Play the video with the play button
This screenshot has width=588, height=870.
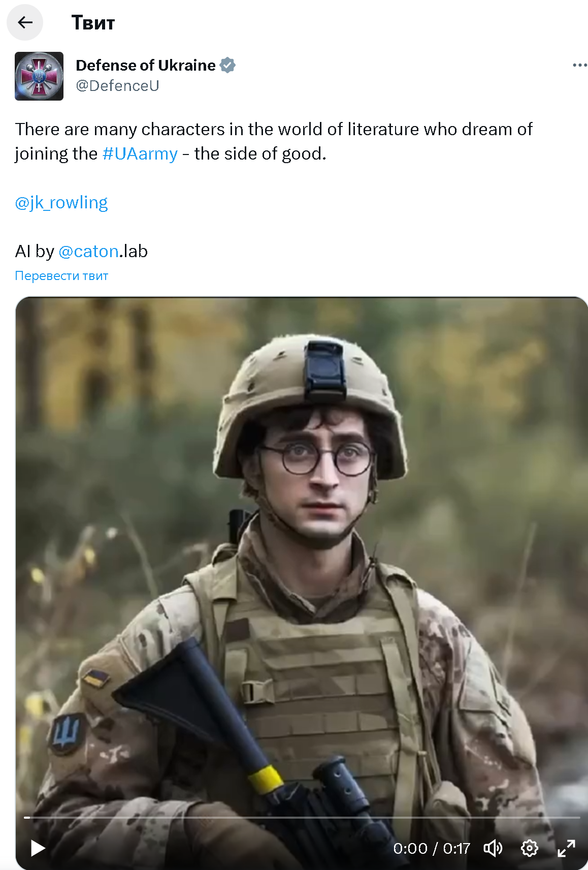click(38, 848)
